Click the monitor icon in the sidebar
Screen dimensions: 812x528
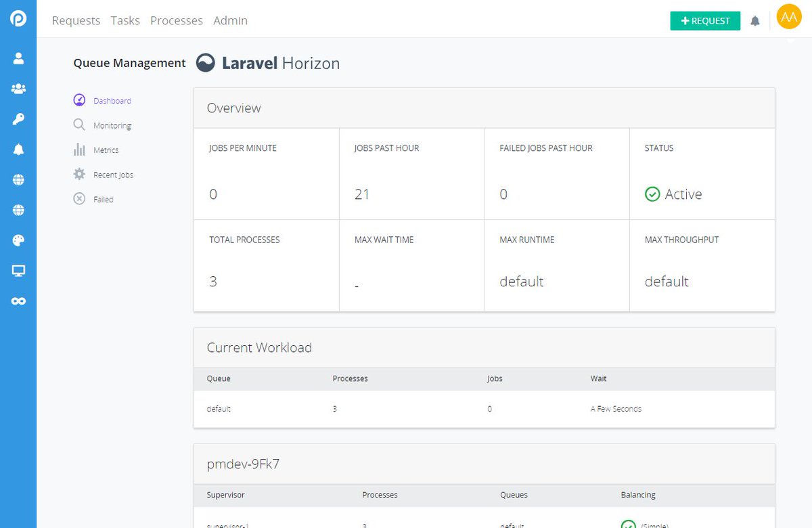click(18, 270)
